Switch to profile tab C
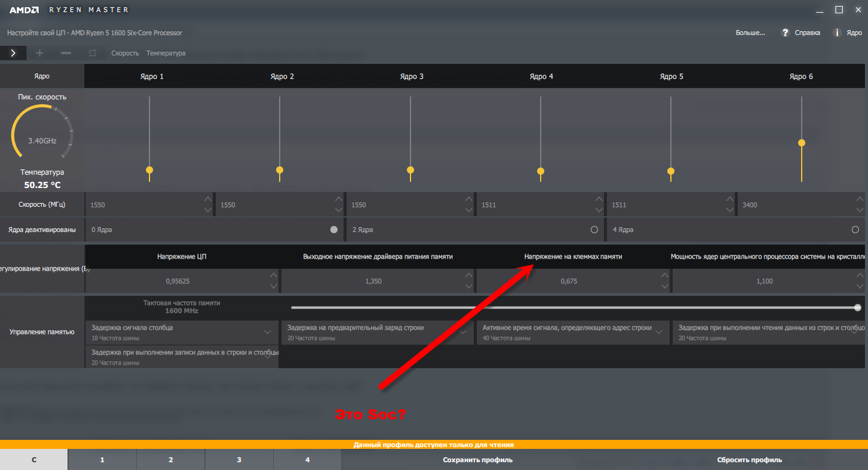 coord(34,460)
